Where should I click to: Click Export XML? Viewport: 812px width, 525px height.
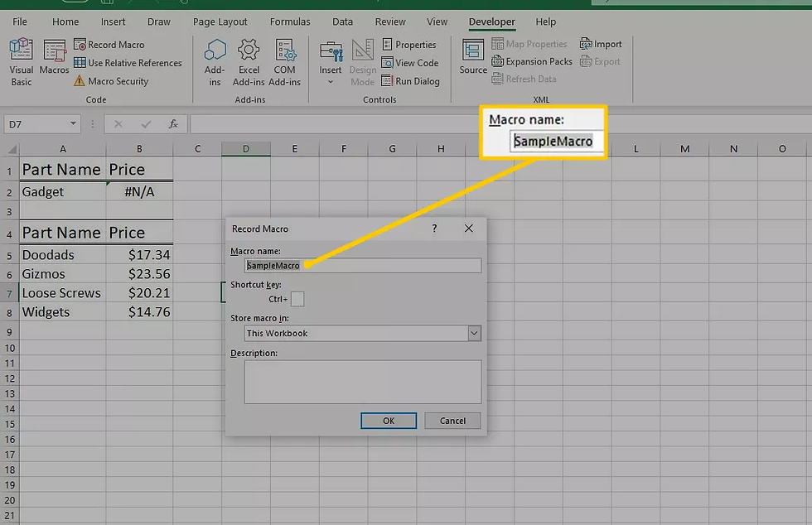pos(600,61)
